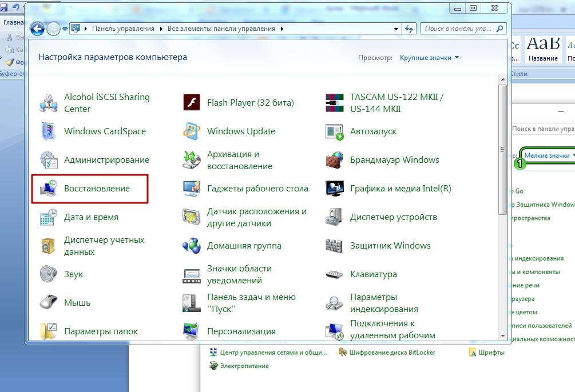Viewport: 575px width, 392px height.
Task: Click search field in background Control Panel window
Action: [x=543, y=129]
